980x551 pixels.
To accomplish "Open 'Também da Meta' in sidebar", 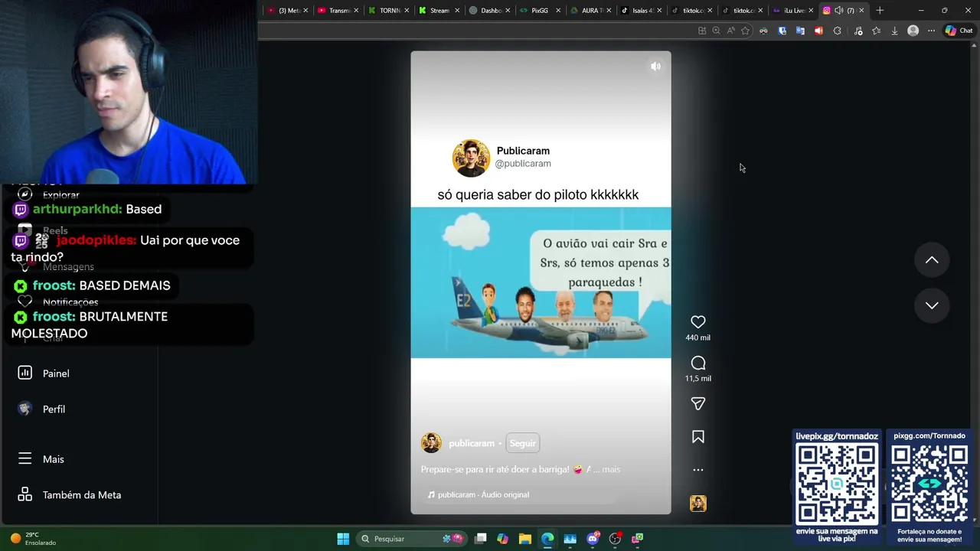I will pyautogui.click(x=81, y=495).
